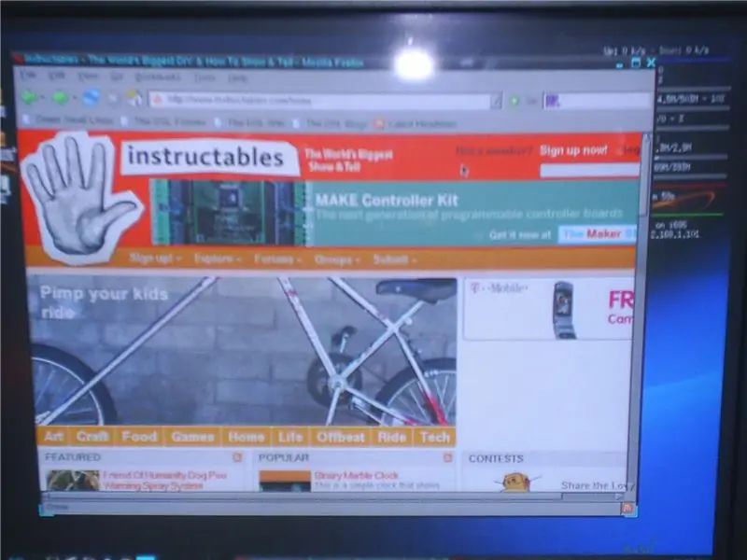Screen dimensions: 747x560
Task: Expand the Forums dropdown menu
Action: pos(277,259)
